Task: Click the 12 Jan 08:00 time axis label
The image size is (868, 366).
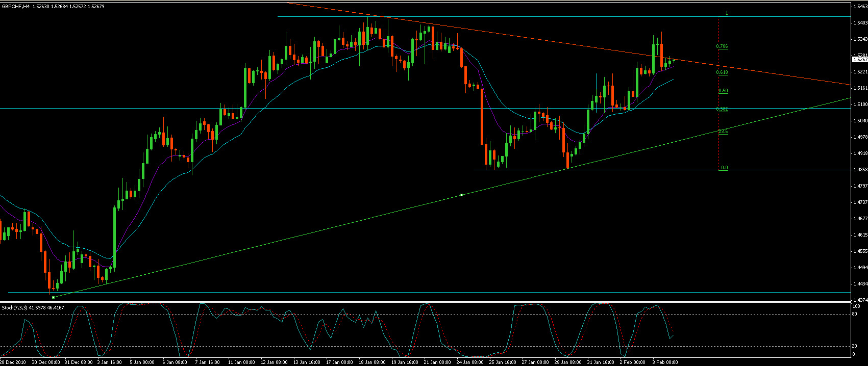Action: coord(274,362)
